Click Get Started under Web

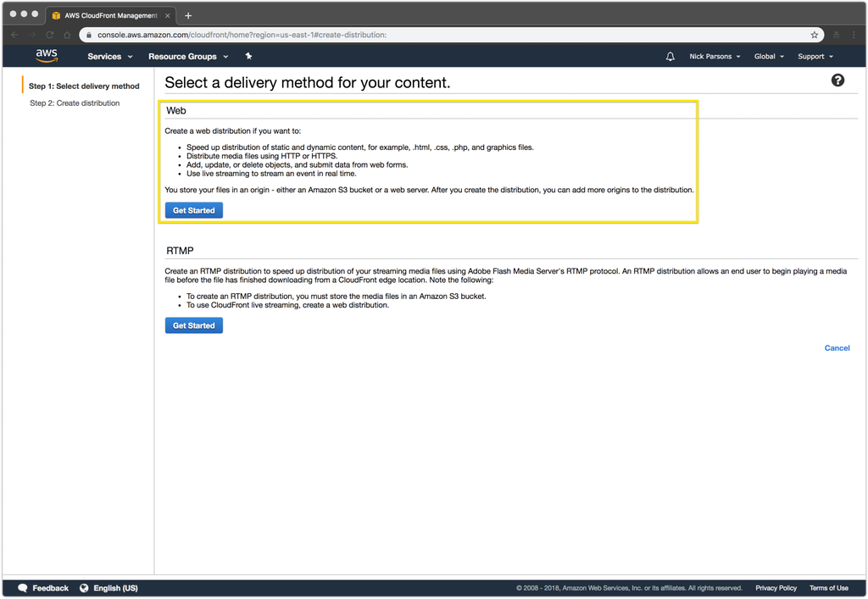coord(194,210)
